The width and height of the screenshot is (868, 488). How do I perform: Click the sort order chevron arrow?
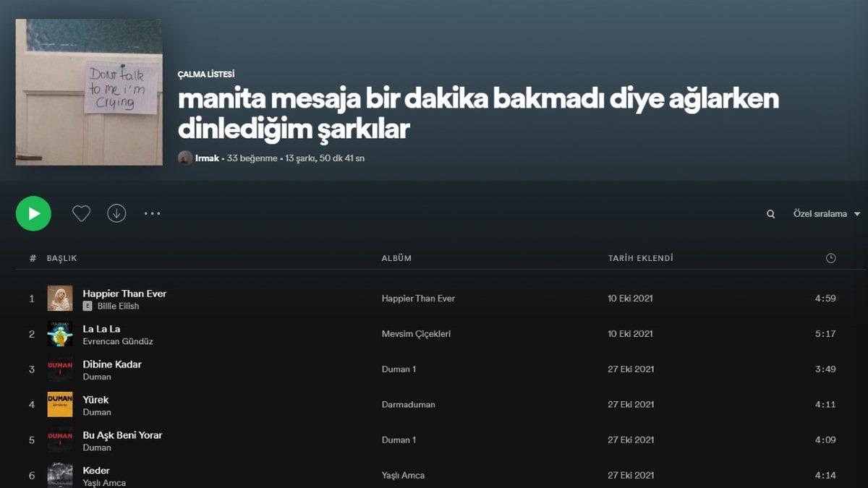pos(858,213)
